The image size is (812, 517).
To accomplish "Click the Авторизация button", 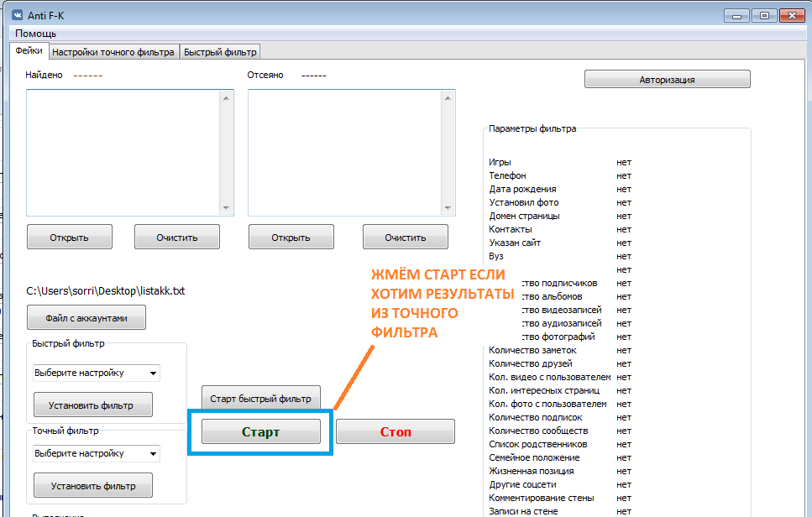I will tap(667, 79).
